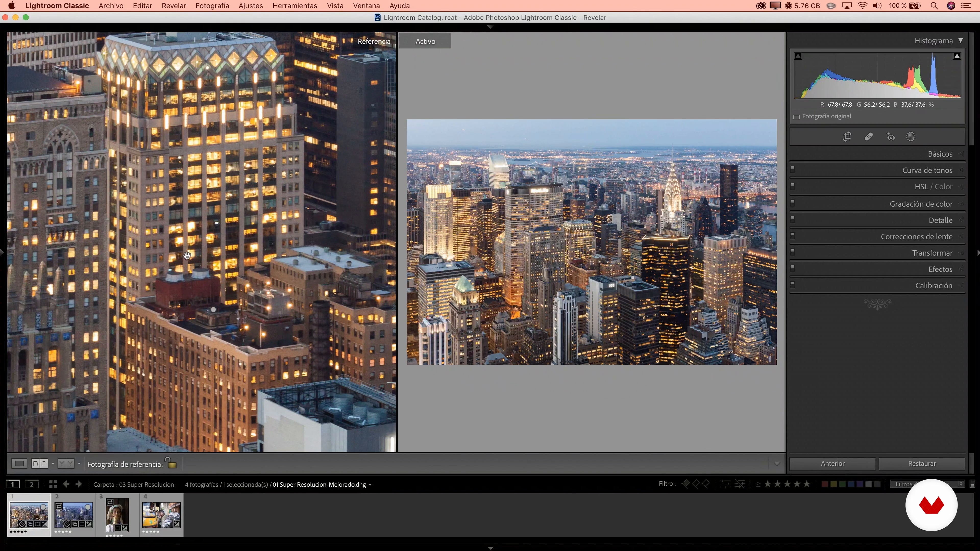Open the Reference view layout dropdown arrow
The height and width of the screenshot is (551, 980).
click(x=53, y=464)
